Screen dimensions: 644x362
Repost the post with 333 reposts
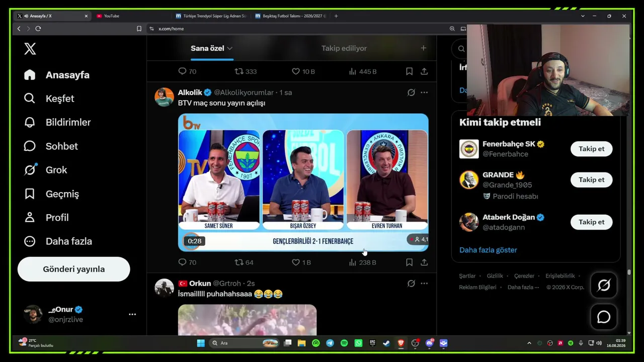(246, 71)
